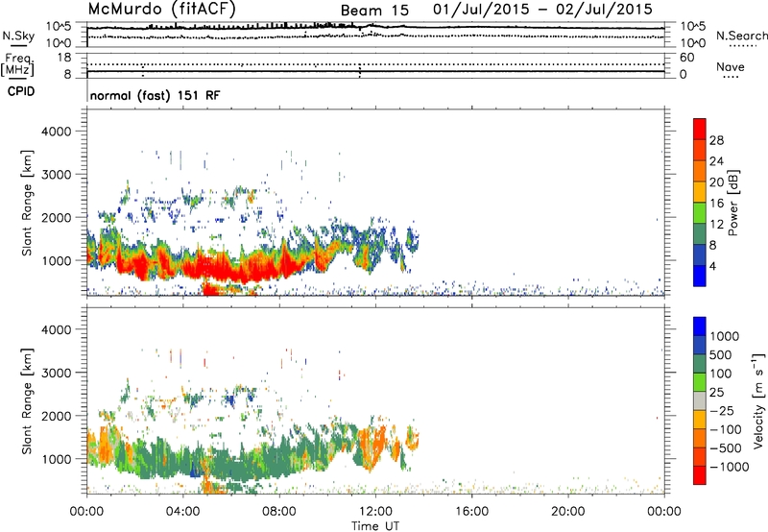The image size is (768, 532).
Task: Click the bright blue bottom Power colorbar segment
Action: [x=700, y=276]
